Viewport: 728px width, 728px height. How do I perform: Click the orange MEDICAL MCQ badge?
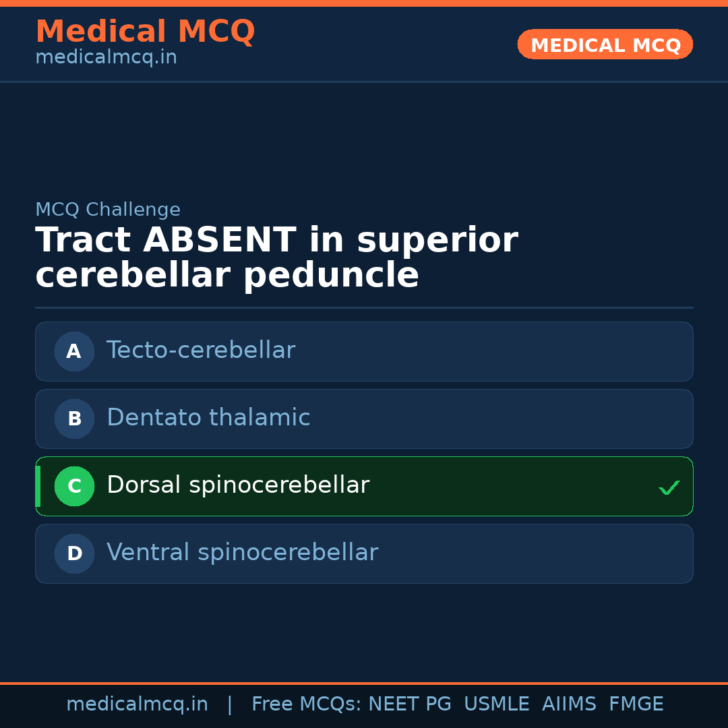click(605, 44)
